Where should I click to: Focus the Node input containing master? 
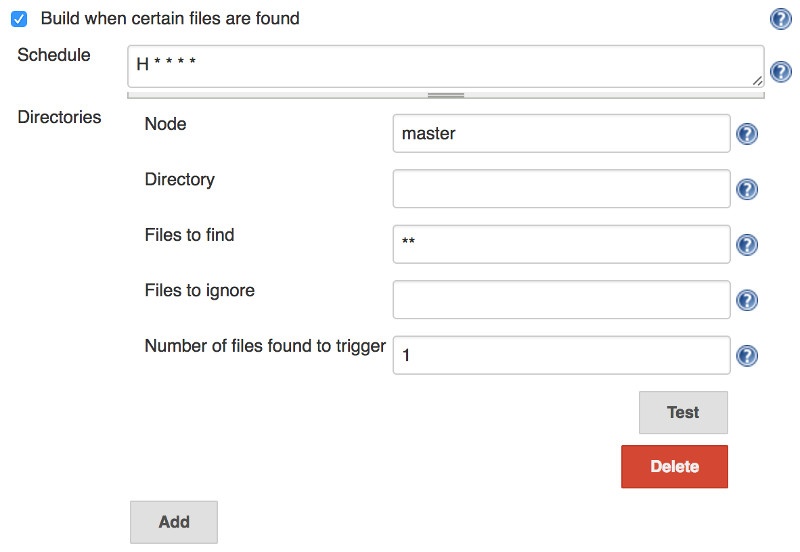point(561,133)
